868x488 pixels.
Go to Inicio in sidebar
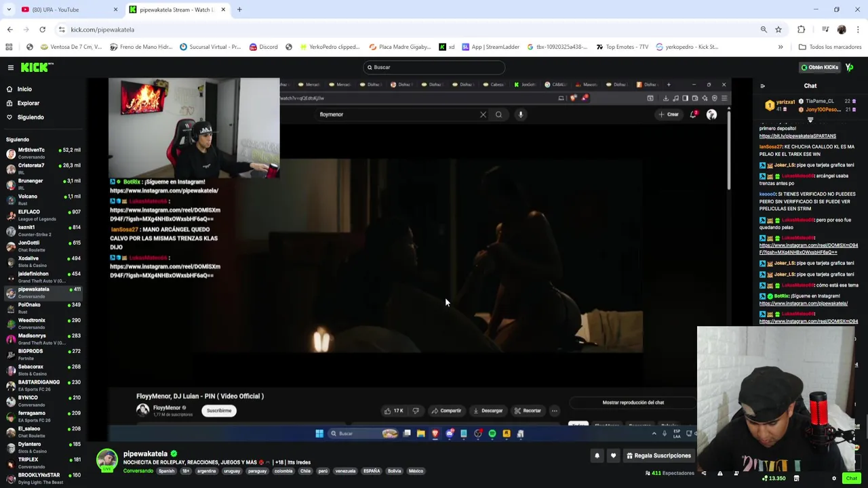pyautogui.click(x=24, y=89)
